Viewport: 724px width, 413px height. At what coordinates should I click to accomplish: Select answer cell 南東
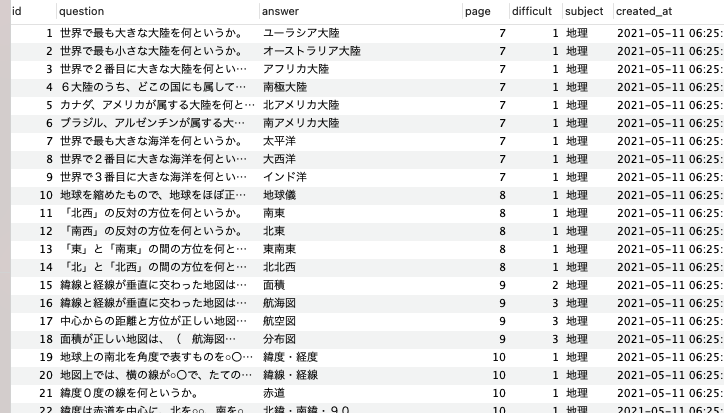[274, 213]
